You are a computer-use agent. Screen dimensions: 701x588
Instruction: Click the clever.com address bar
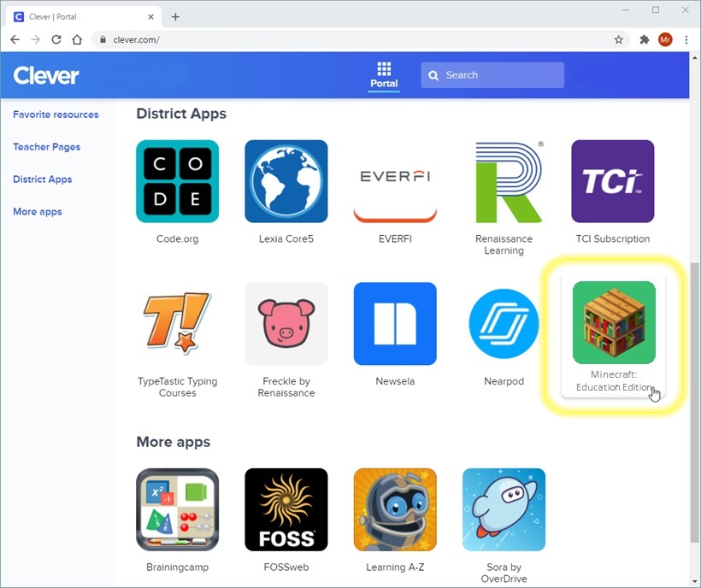[361, 40]
